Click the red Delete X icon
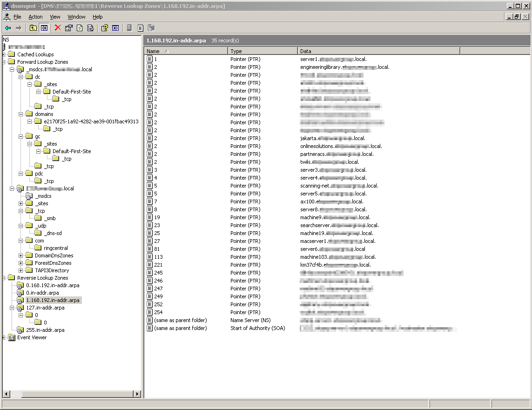This screenshot has height=410, width=532. click(x=58, y=28)
